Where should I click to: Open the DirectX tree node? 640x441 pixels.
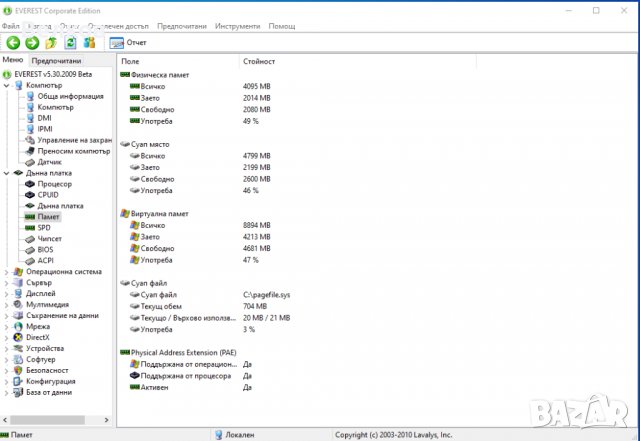pos(38,337)
